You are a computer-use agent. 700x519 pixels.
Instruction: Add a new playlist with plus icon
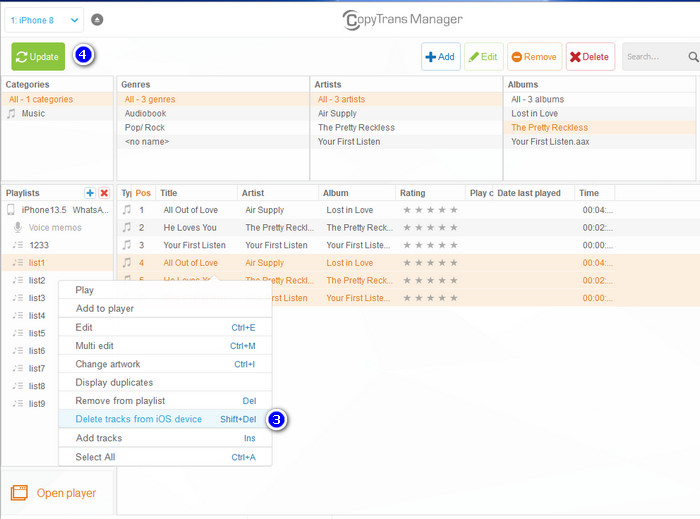click(x=90, y=193)
